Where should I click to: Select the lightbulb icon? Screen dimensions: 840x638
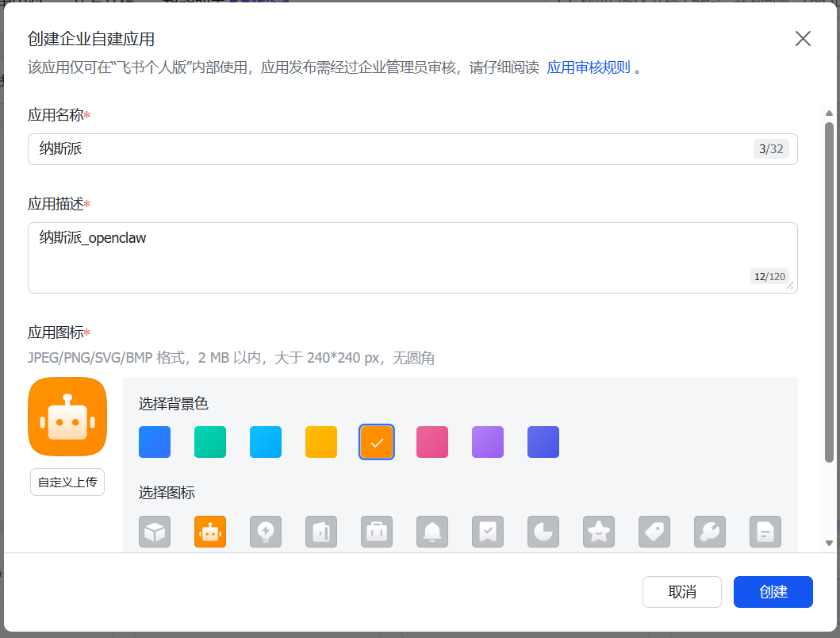coord(266,532)
